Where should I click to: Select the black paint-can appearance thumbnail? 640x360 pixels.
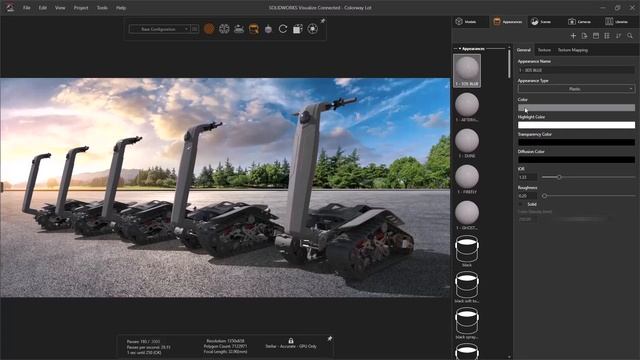tap(467, 252)
